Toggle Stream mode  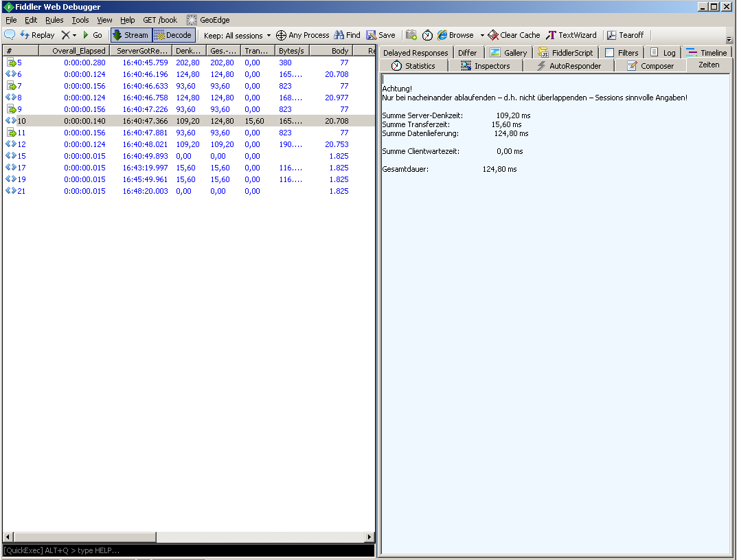[x=131, y=35]
